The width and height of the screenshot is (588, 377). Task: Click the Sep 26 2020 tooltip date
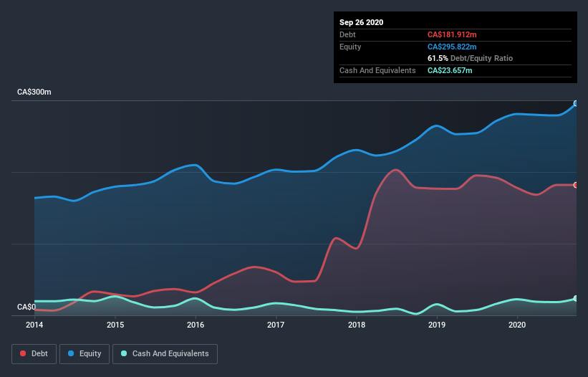point(361,22)
